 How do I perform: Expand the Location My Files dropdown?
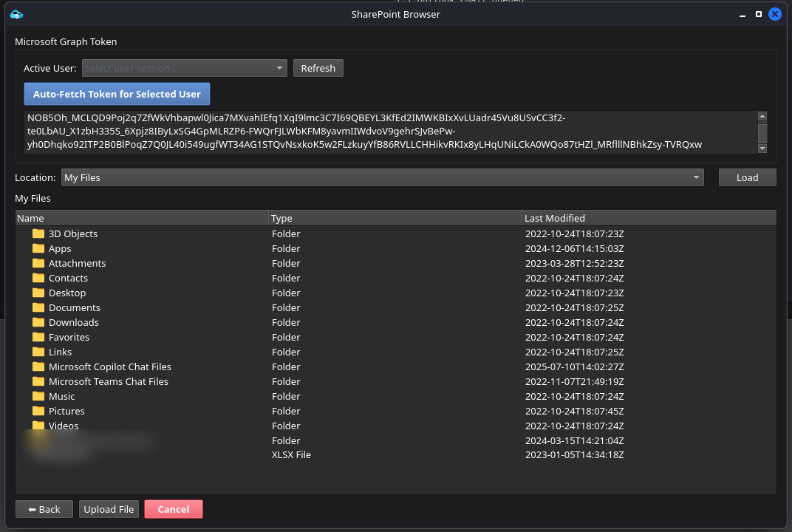point(383,177)
